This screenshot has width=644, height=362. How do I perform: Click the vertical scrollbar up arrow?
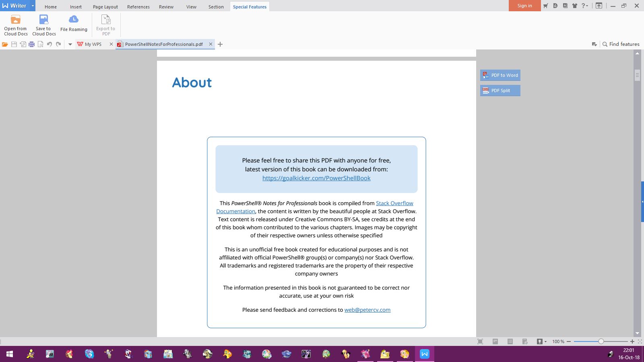point(637,53)
